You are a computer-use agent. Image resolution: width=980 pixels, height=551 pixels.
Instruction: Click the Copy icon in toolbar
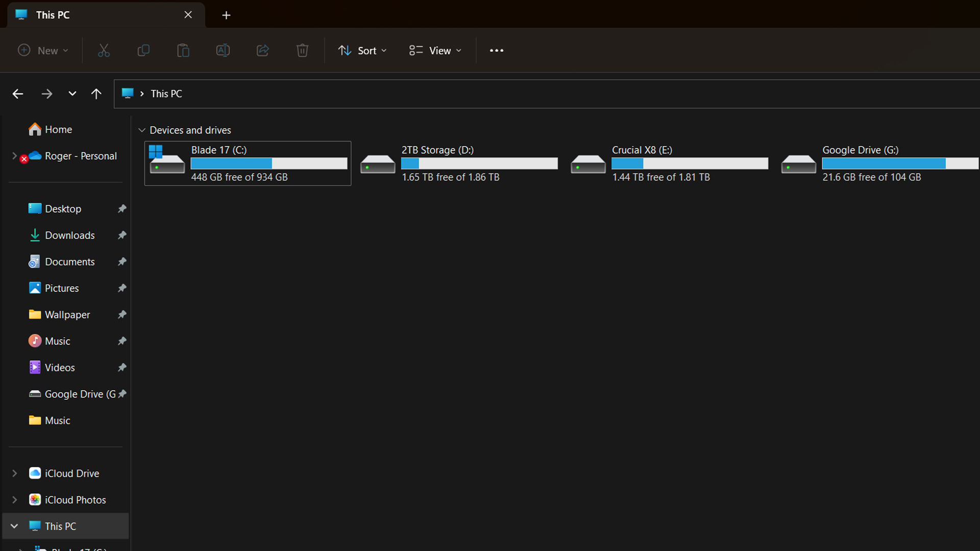click(x=143, y=51)
